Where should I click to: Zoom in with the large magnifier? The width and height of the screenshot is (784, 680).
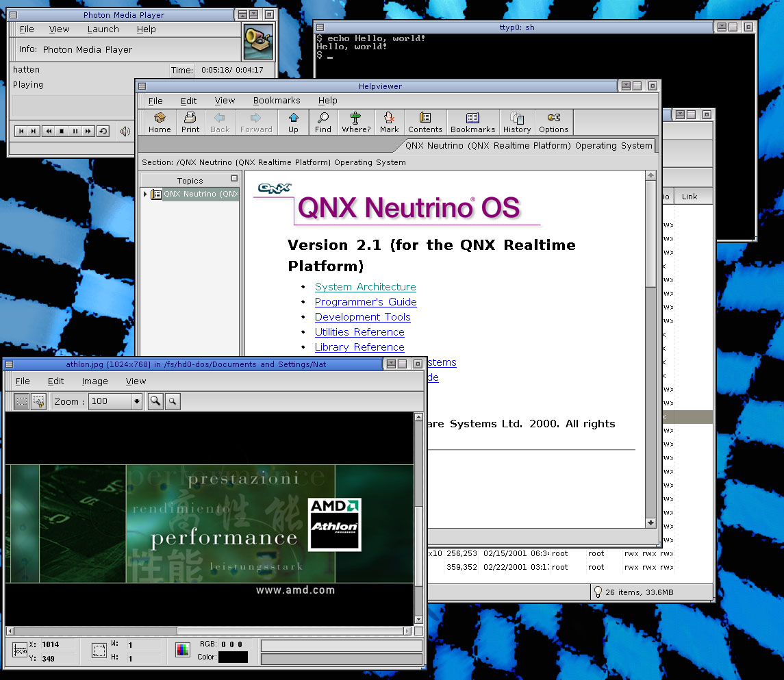(x=155, y=401)
